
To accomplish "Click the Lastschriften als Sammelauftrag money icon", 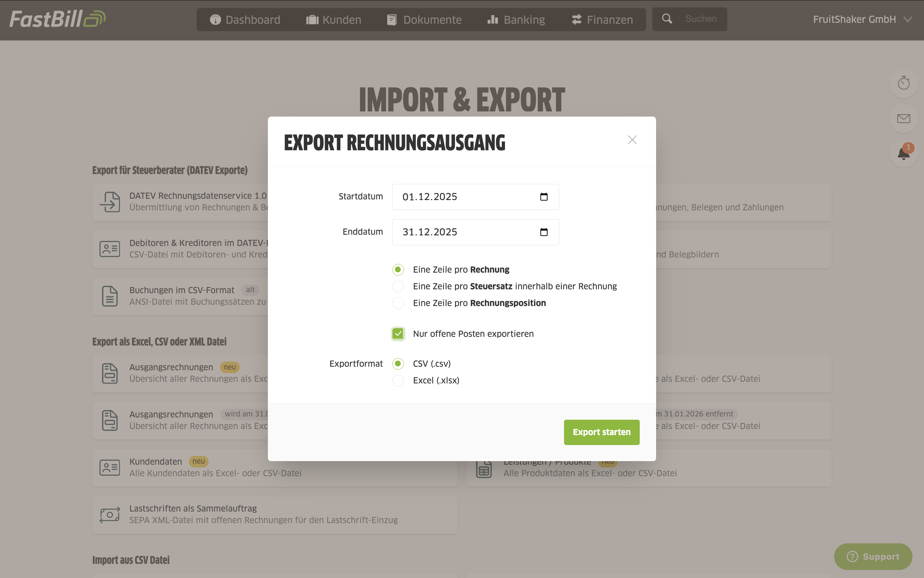I will click(110, 514).
